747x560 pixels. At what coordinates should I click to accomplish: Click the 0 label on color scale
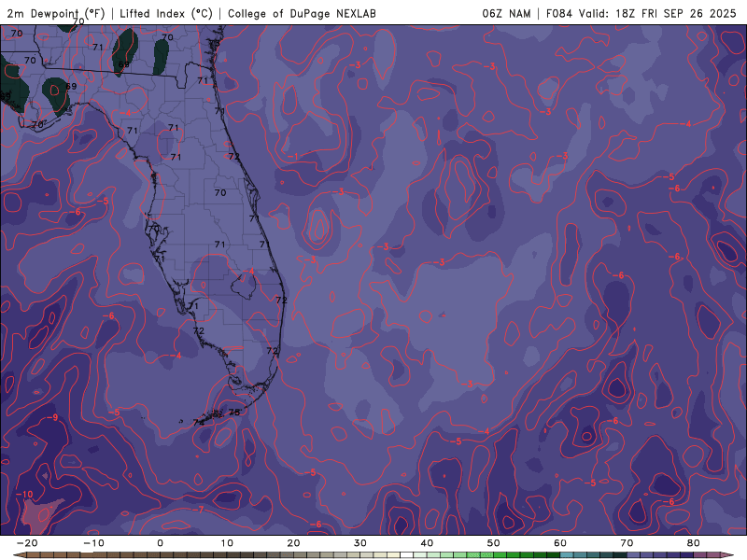(160, 543)
